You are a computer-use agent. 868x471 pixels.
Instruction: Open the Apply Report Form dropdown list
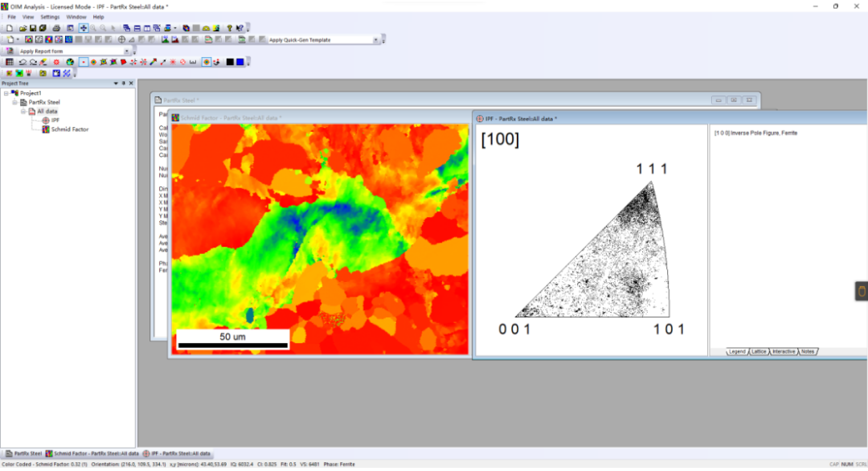tap(127, 51)
